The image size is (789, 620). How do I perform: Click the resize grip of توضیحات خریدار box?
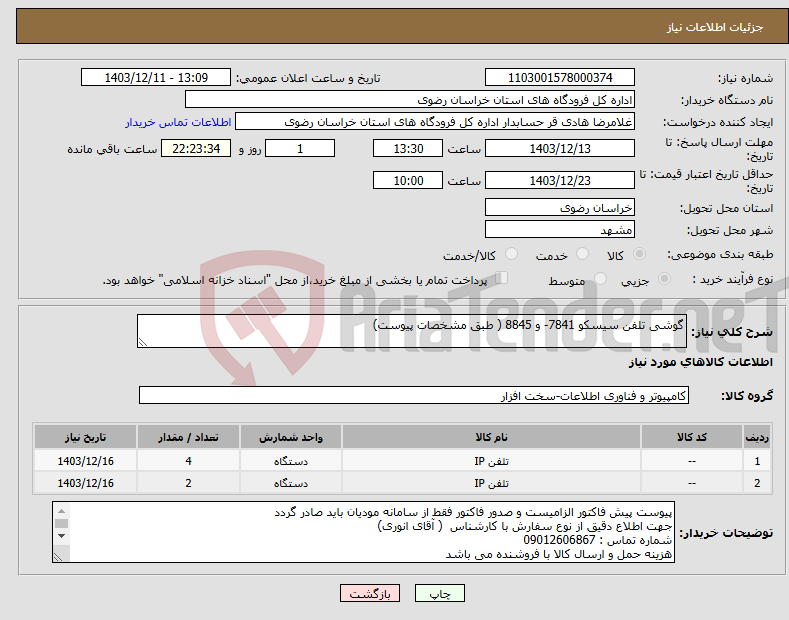58,557
